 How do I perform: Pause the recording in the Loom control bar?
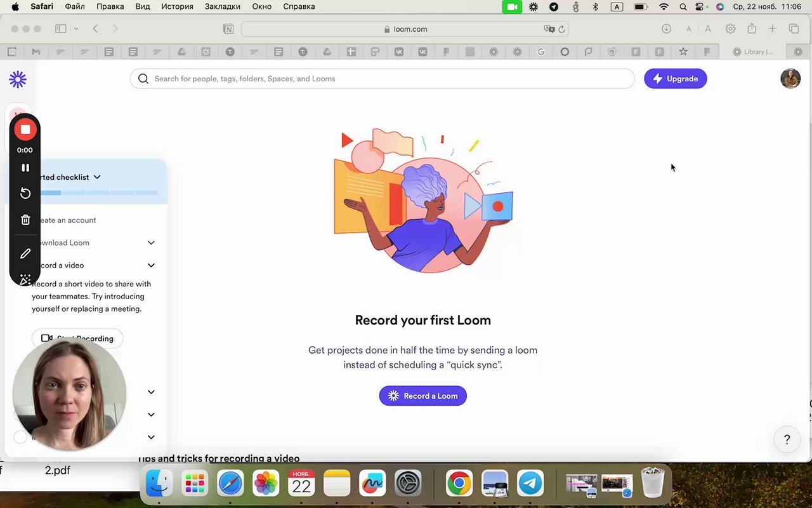point(25,168)
